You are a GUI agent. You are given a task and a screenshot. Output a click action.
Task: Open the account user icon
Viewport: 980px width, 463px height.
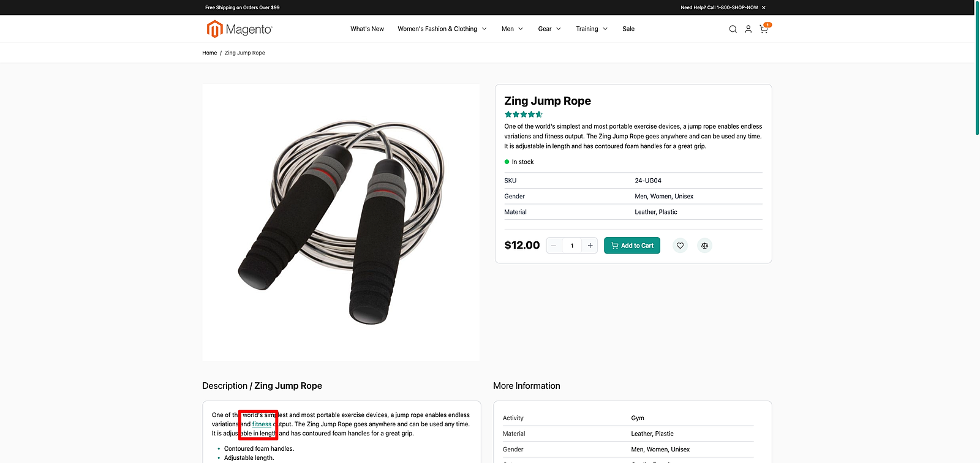pos(748,29)
